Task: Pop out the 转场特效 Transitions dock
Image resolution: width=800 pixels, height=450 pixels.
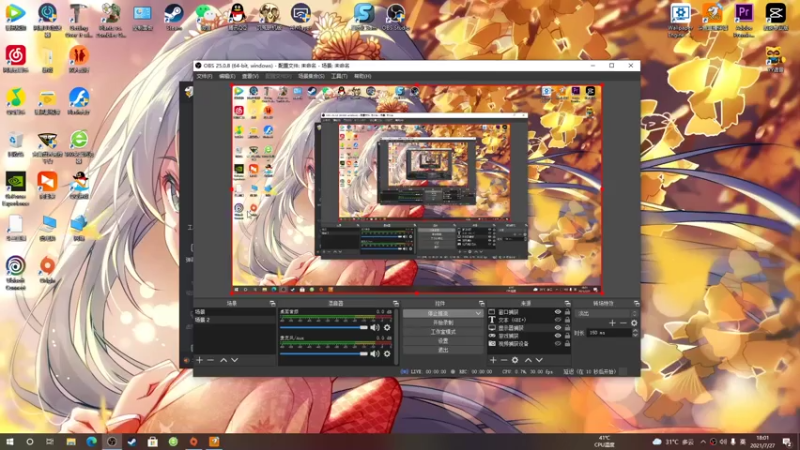Action: (x=636, y=304)
